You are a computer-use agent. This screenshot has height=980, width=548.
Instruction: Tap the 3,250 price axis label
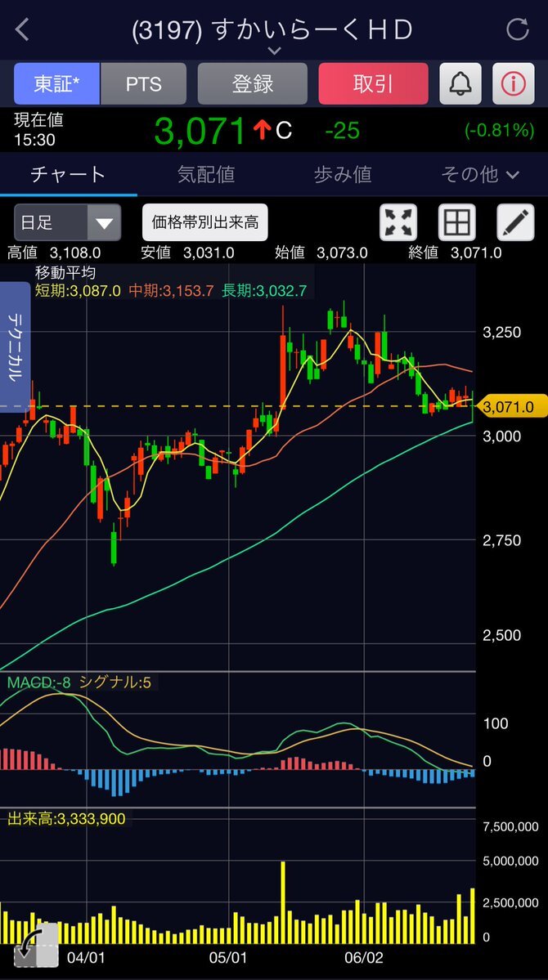(501, 332)
